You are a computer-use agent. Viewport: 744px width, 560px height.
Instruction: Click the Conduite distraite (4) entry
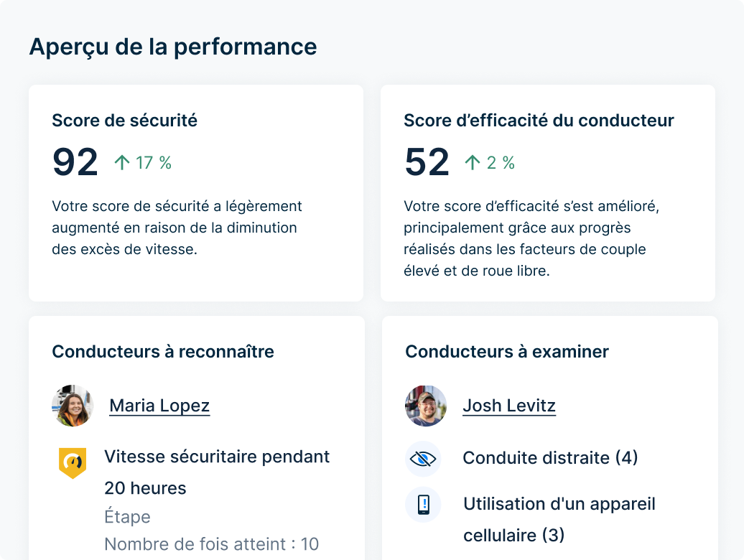(549, 458)
